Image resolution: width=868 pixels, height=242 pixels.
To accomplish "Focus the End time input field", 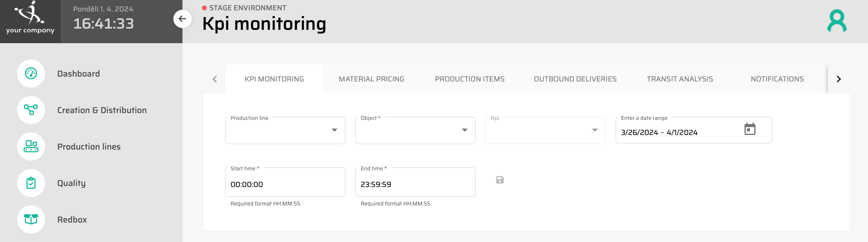I will [415, 184].
